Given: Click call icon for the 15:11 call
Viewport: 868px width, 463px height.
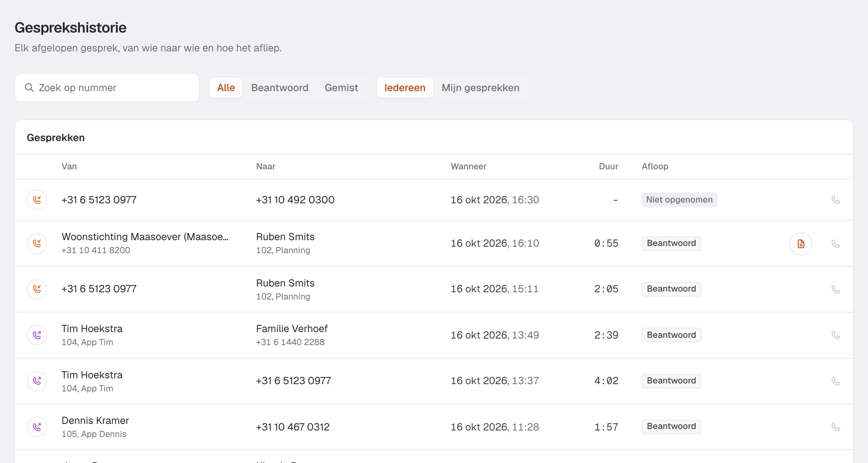Looking at the screenshot, I should coord(835,289).
